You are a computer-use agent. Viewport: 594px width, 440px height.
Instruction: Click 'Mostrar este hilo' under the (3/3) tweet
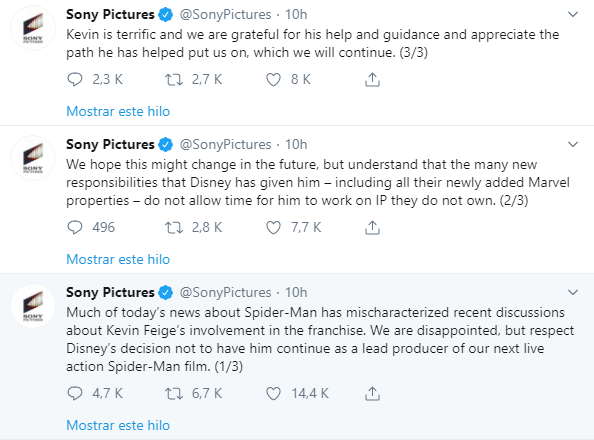[118, 111]
